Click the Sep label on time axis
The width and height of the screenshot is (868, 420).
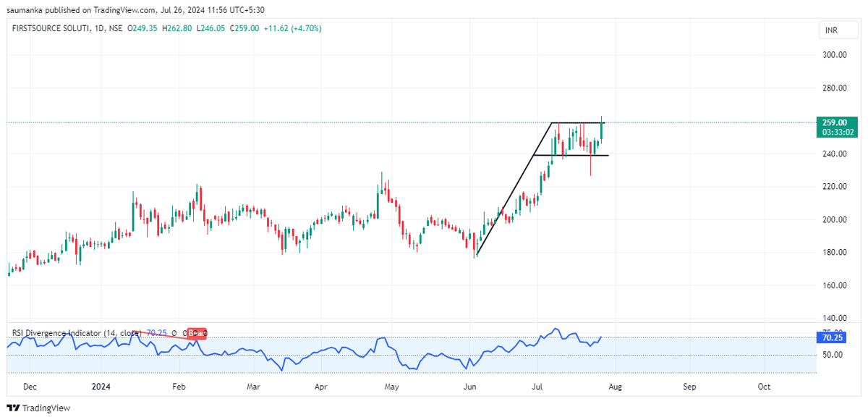coord(689,387)
